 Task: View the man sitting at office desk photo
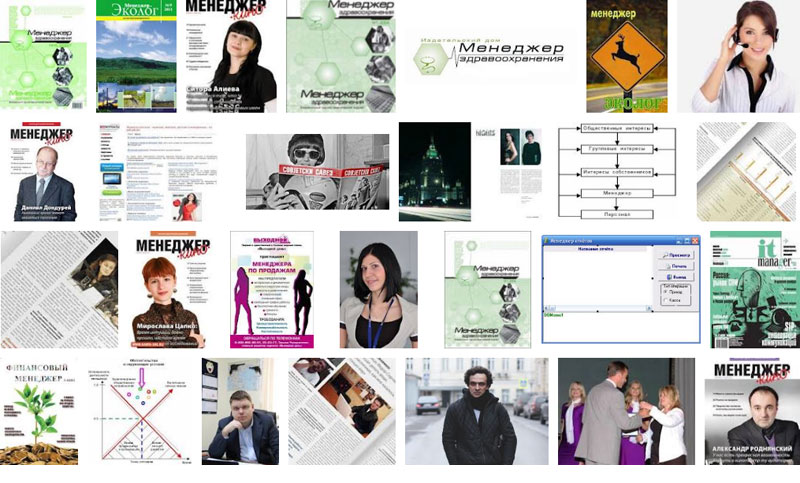point(240,411)
